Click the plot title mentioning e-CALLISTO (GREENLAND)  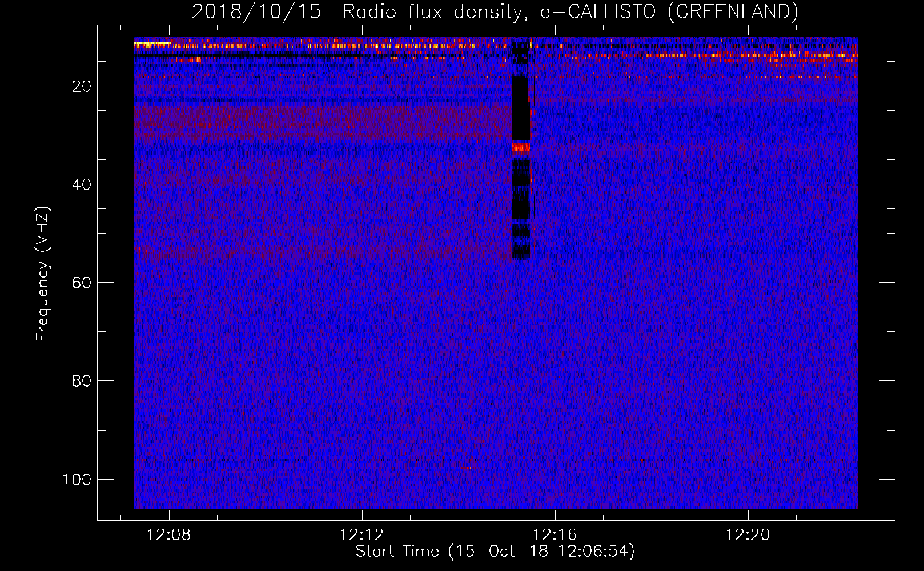click(495, 11)
